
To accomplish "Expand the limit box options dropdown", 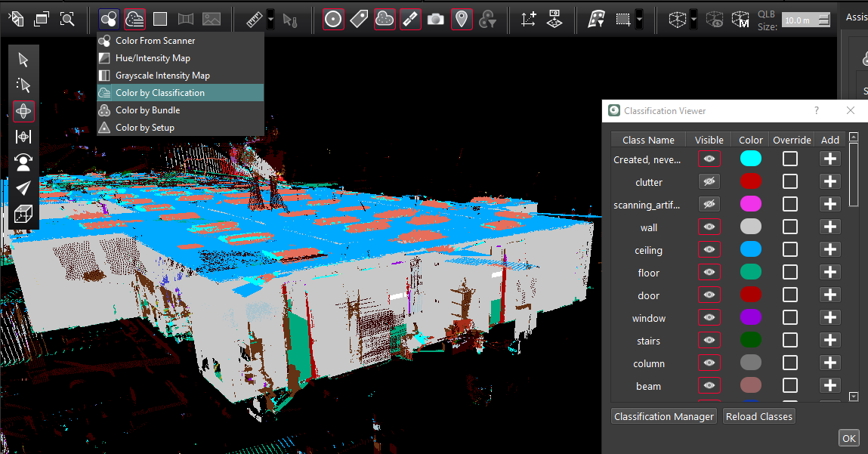I will pyautogui.click(x=693, y=19).
